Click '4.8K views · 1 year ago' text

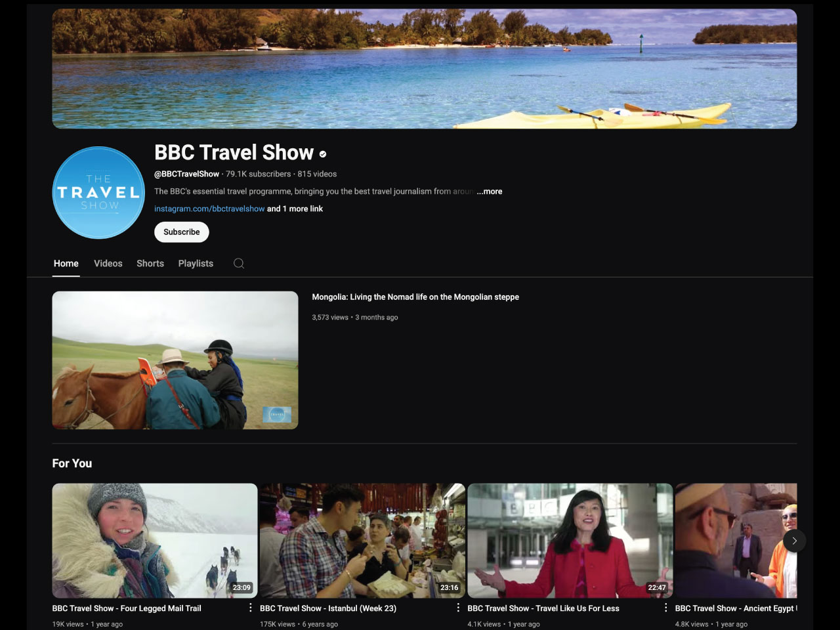coord(711,624)
